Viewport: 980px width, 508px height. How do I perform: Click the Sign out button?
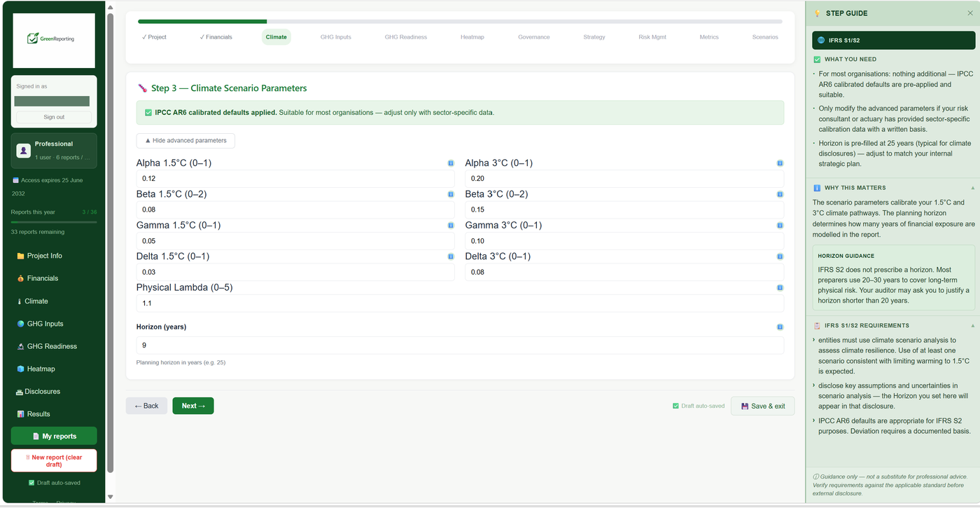54,117
